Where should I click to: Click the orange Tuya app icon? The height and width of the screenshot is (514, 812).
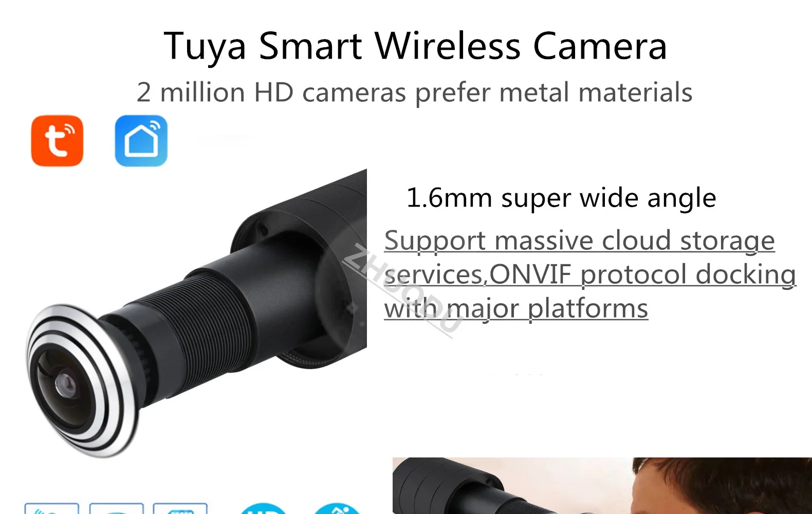pyautogui.click(x=57, y=141)
